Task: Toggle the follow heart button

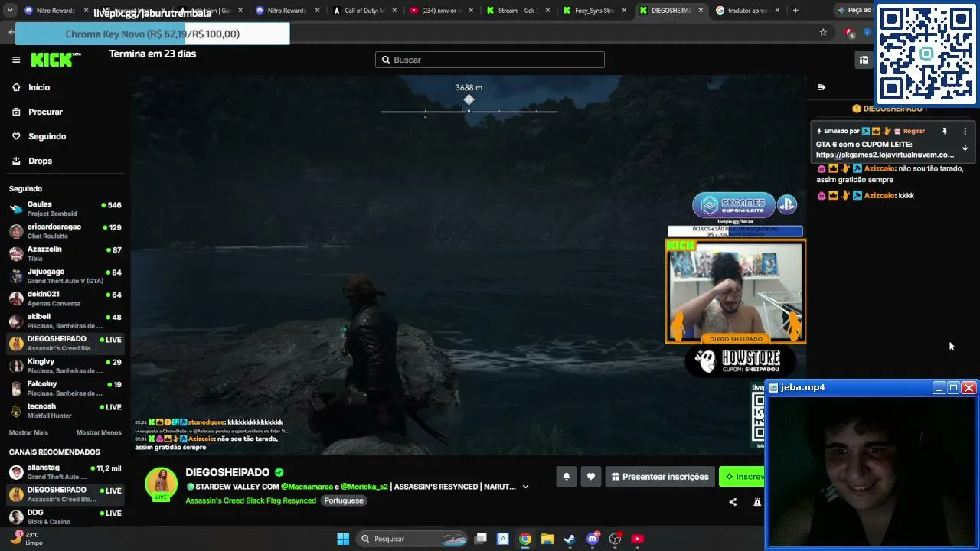Action: pyautogui.click(x=590, y=477)
